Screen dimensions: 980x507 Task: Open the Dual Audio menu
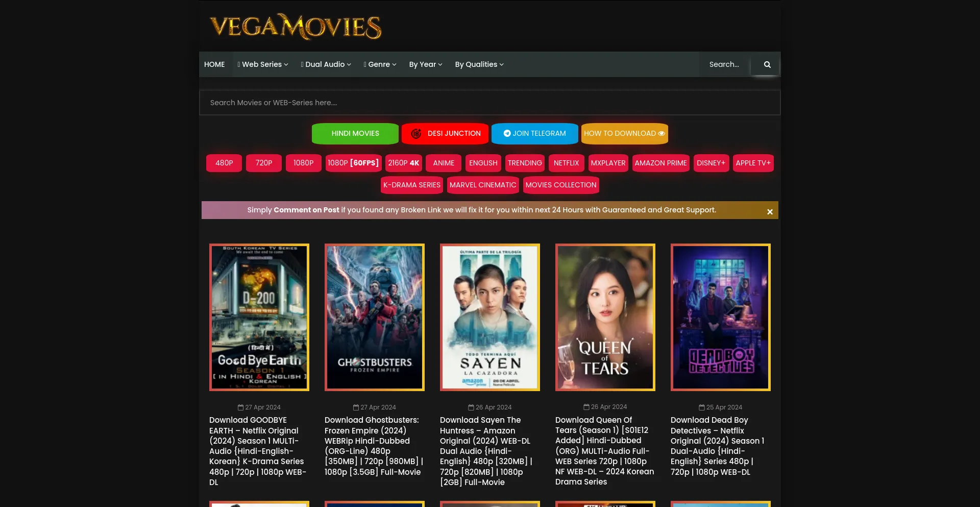[x=326, y=64]
